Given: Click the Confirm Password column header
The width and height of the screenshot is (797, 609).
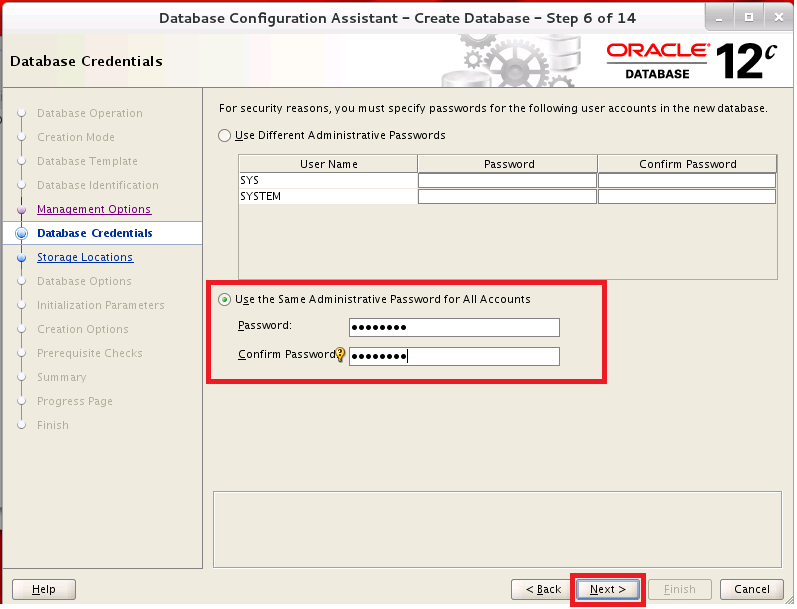Looking at the screenshot, I should tap(687, 164).
